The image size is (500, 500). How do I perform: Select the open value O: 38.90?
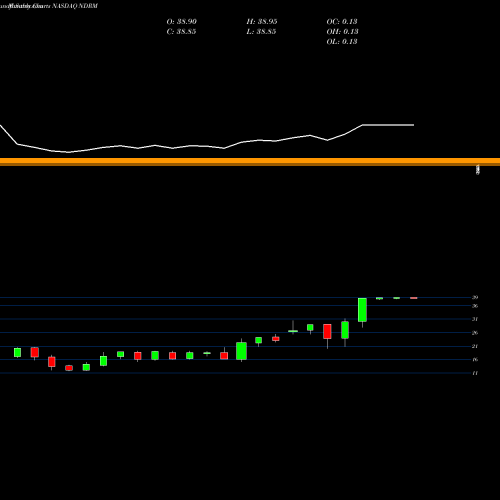pos(182,22)
